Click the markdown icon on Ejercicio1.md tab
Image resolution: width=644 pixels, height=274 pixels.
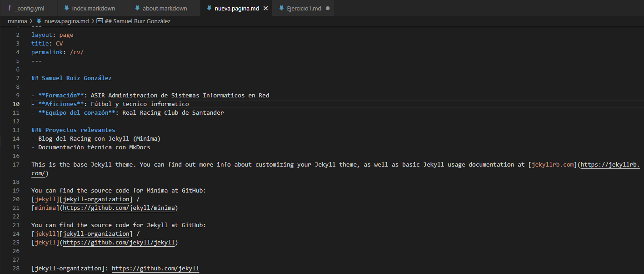pos(281,8)
